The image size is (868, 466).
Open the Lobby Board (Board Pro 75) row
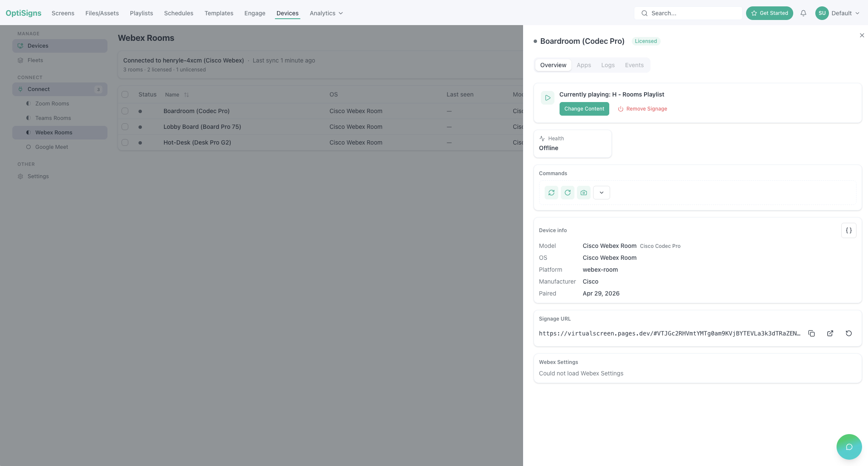click(320, 127)
